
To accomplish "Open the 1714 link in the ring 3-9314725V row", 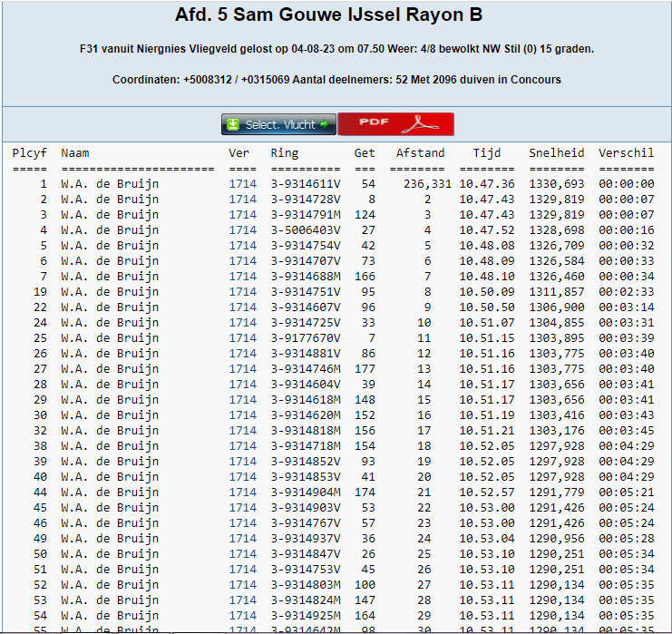I will click(x=242, y=323).
